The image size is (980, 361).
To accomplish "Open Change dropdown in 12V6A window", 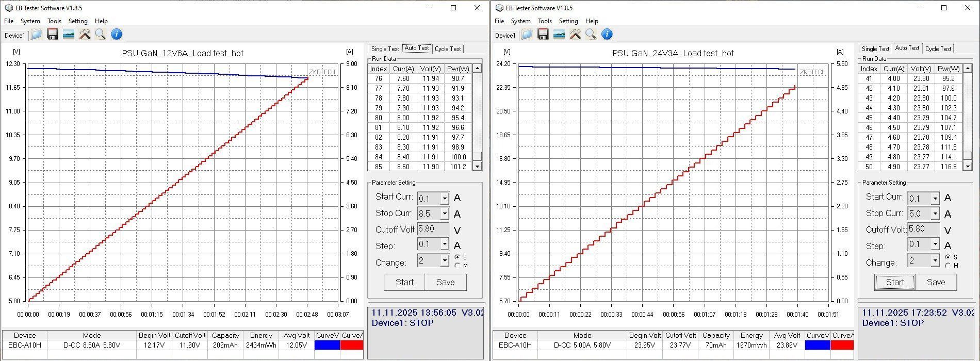I will pos(444,261).
